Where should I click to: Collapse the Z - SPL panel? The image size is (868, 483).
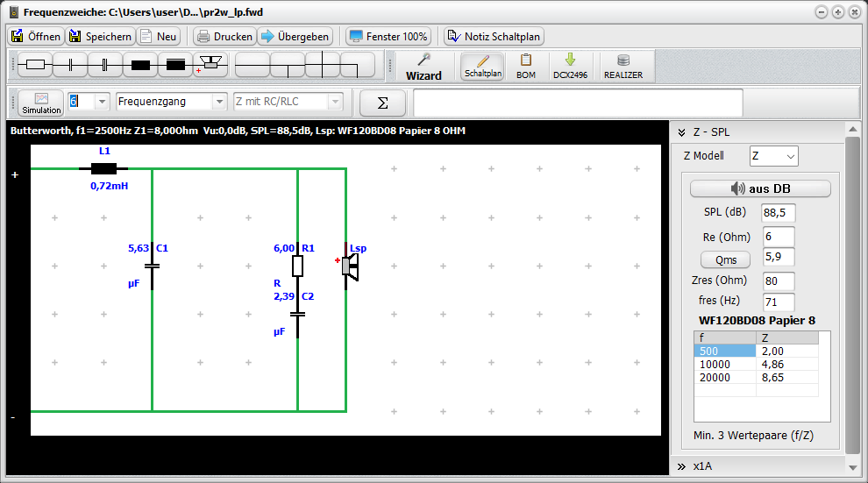point(681,132)
